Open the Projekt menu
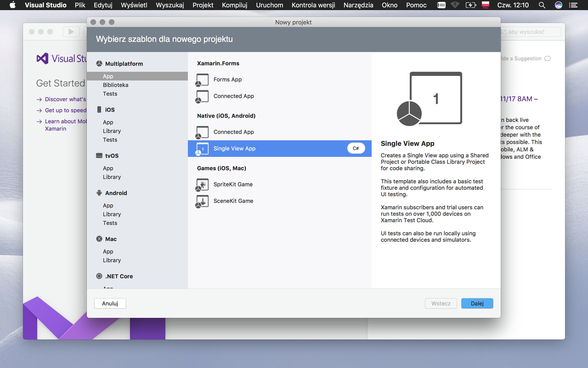This screenshot has height=368, width=588. 203,5
